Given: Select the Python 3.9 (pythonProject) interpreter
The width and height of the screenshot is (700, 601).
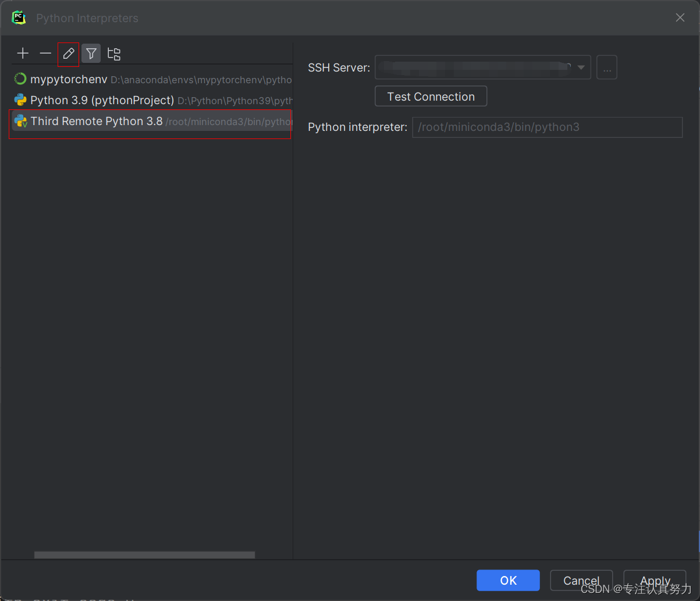Looking at the screenshot, I should pos(152,100).
